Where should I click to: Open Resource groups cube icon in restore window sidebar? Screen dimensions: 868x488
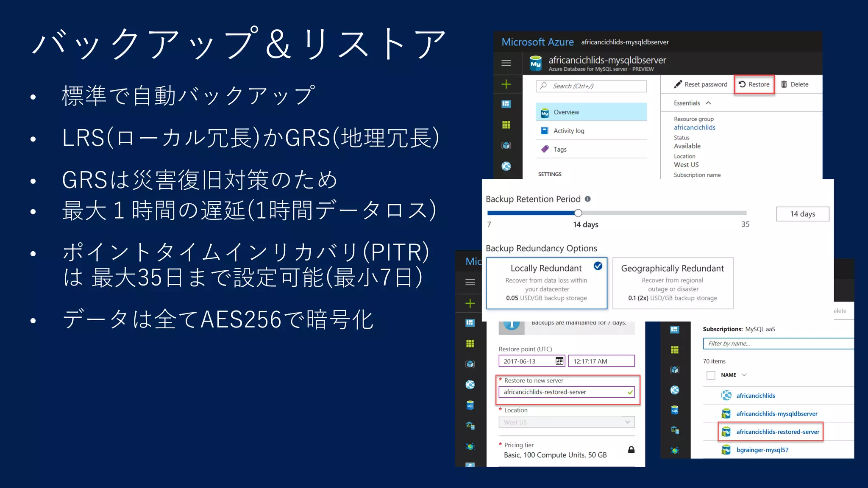[470, 364]
